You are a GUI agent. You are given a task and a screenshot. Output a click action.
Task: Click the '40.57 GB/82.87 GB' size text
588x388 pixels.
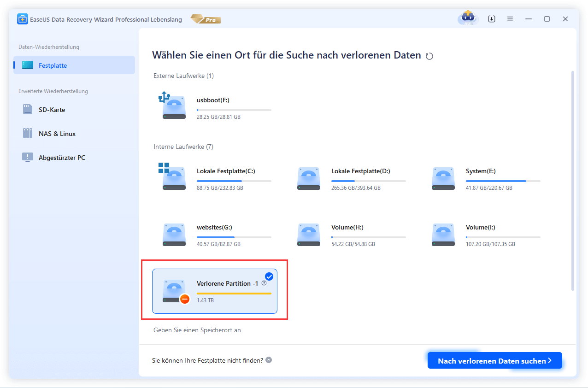point(218,244)
